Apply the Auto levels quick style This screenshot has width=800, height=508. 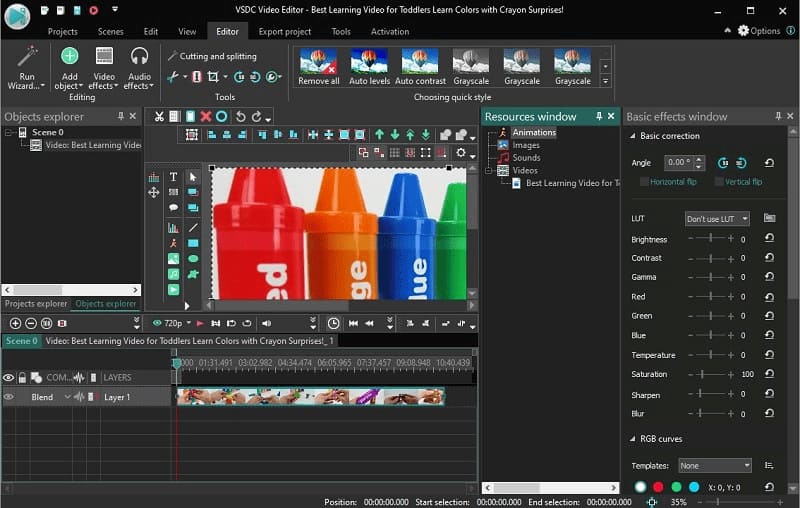pos(370,65)
